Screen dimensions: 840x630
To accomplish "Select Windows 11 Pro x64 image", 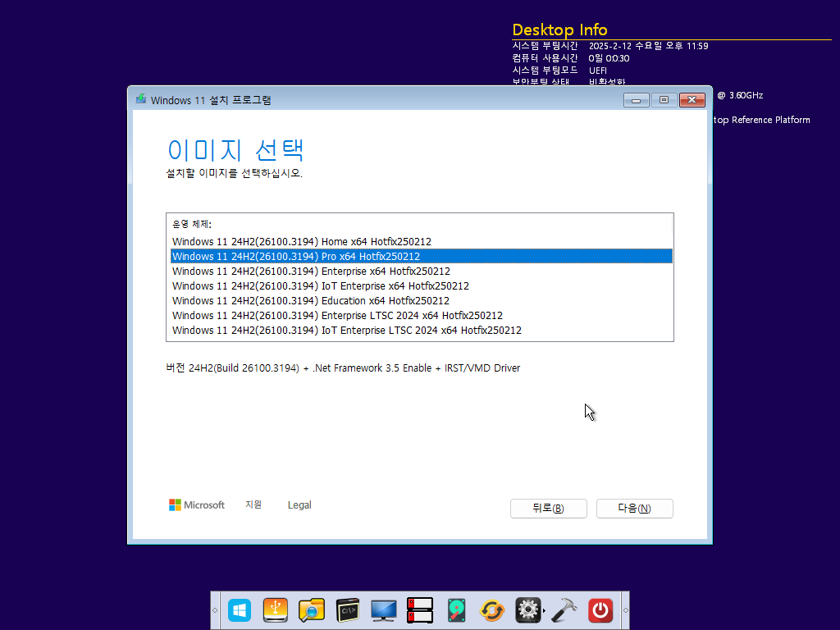I will [x=422, y=256].
